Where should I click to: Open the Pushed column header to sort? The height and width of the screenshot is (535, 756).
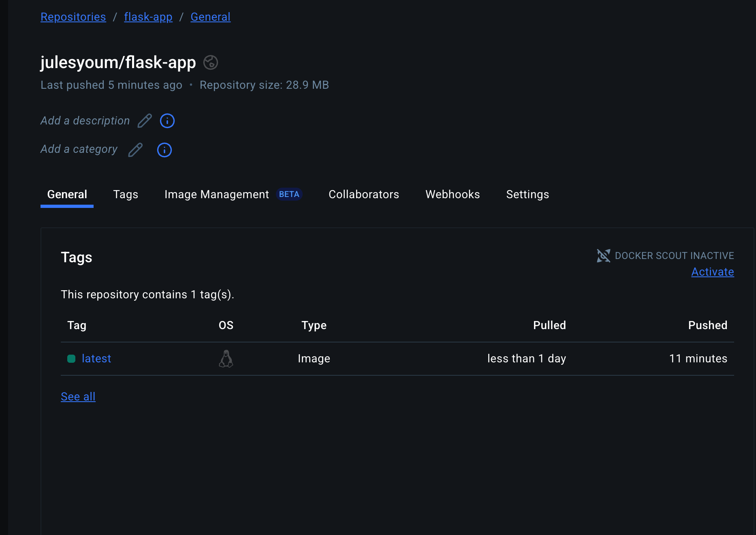707,325
